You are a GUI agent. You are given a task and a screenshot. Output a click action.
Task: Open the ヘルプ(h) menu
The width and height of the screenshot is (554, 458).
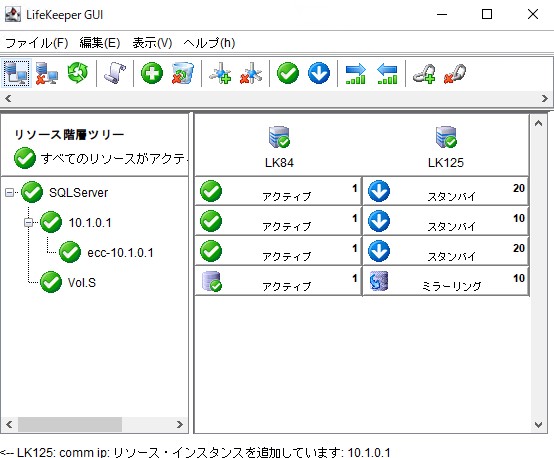point(209,43)
